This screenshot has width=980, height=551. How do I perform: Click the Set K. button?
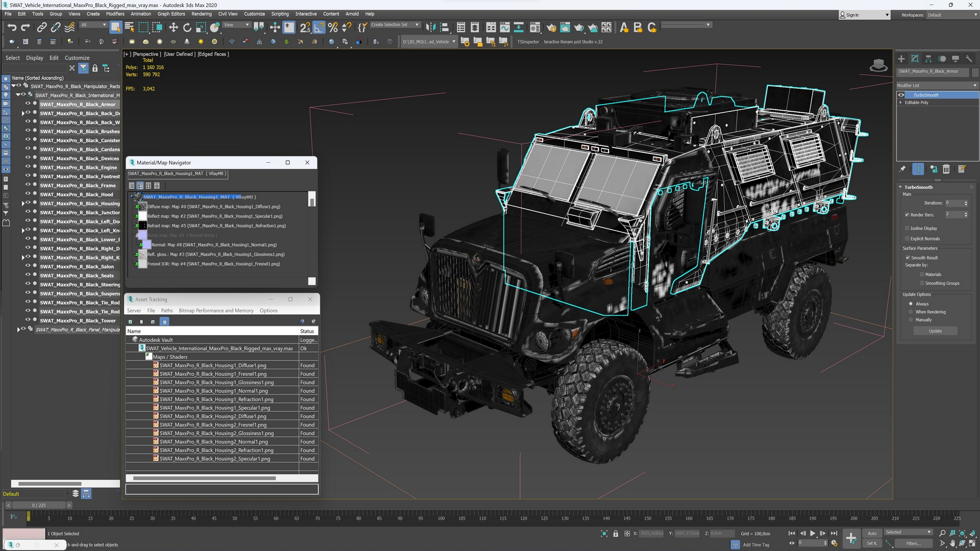point(872,543)
